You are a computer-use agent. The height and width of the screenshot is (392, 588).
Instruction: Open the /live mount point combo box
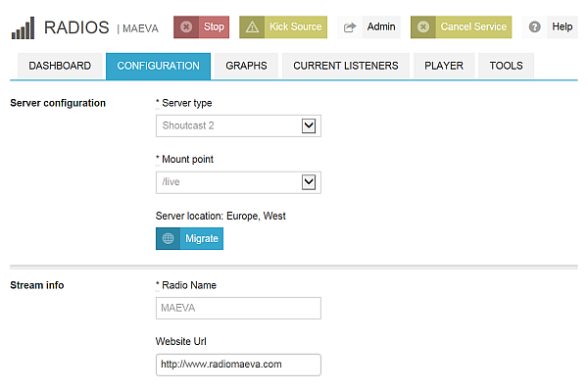click(x=238, y=182)
